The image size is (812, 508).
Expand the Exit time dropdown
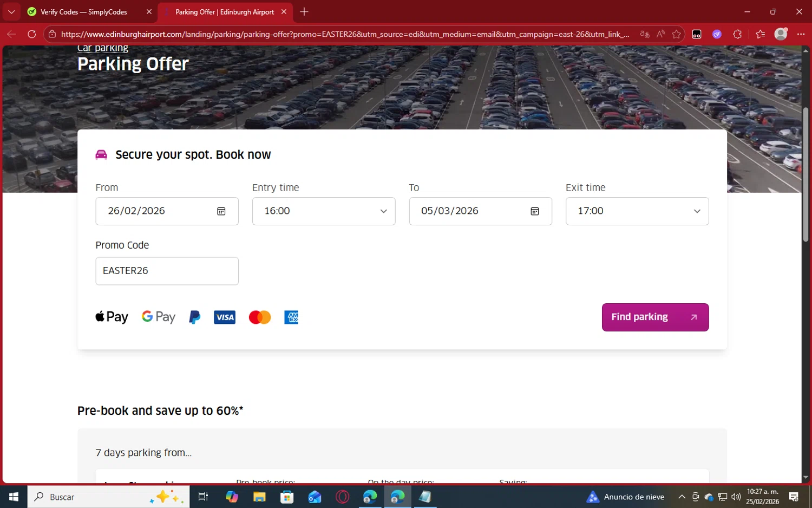click(637, 211)
